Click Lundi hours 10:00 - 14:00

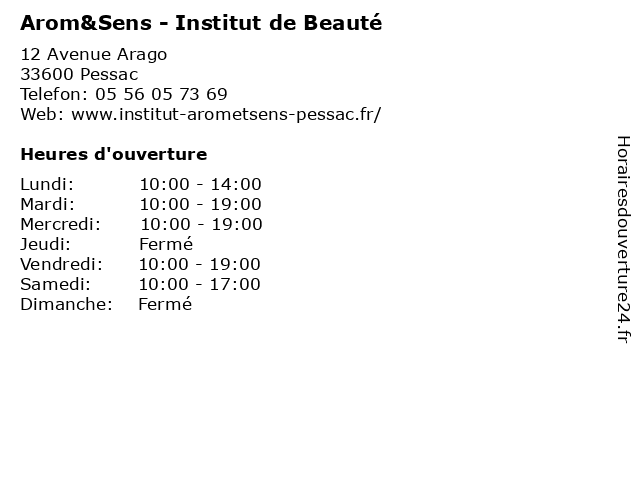coord(200,184)
